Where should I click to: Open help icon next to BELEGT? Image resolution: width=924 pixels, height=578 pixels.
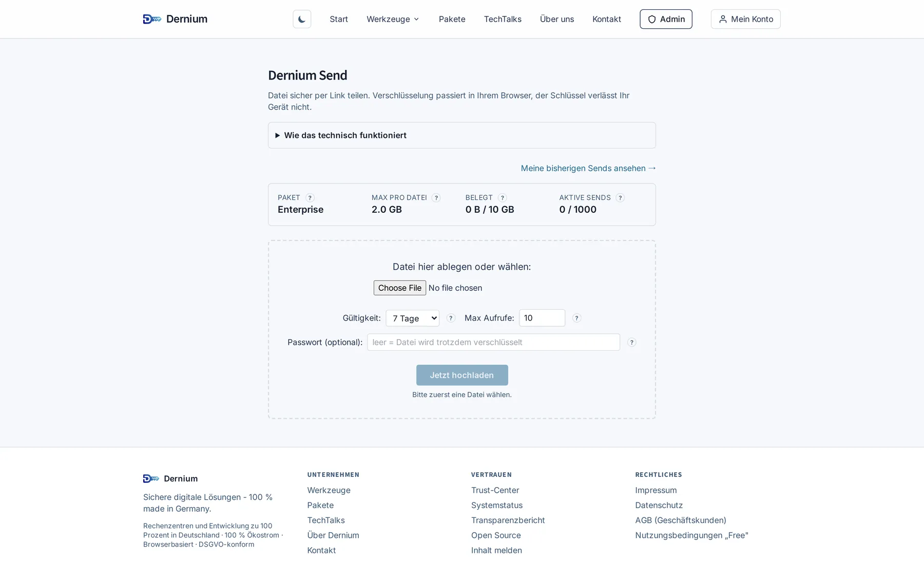point(502,198)
